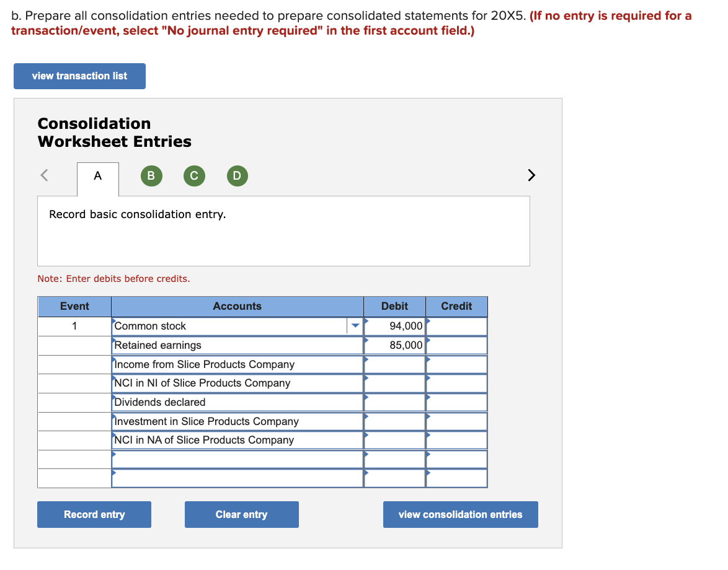Click the empty account row below NCI in NA

[237, 458]
